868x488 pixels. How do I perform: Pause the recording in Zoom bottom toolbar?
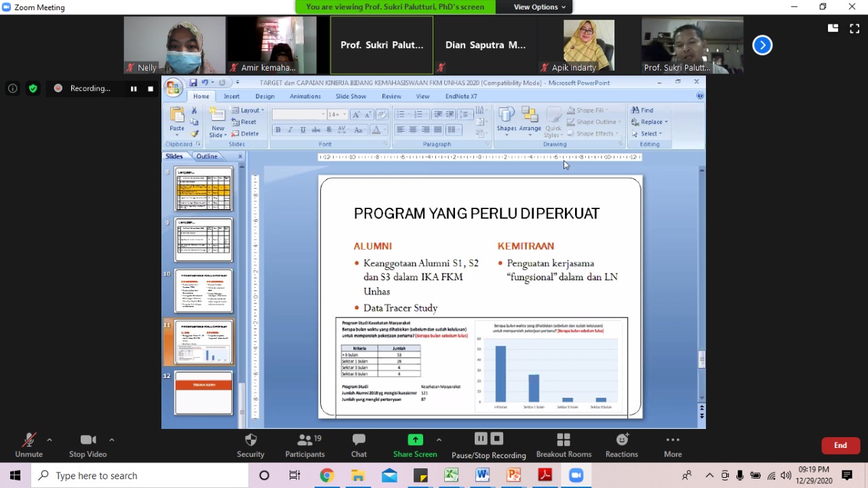pyautogui.click(x=481, y=438)
